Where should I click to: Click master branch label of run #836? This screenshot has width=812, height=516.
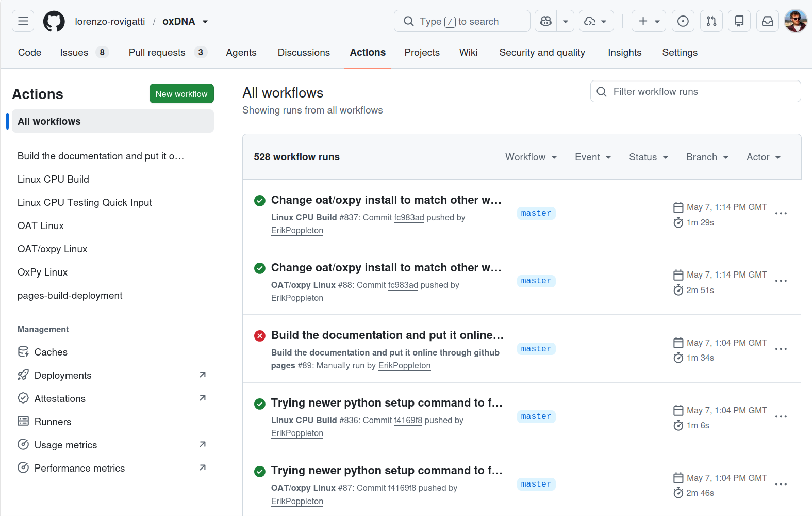pos(536,416)
